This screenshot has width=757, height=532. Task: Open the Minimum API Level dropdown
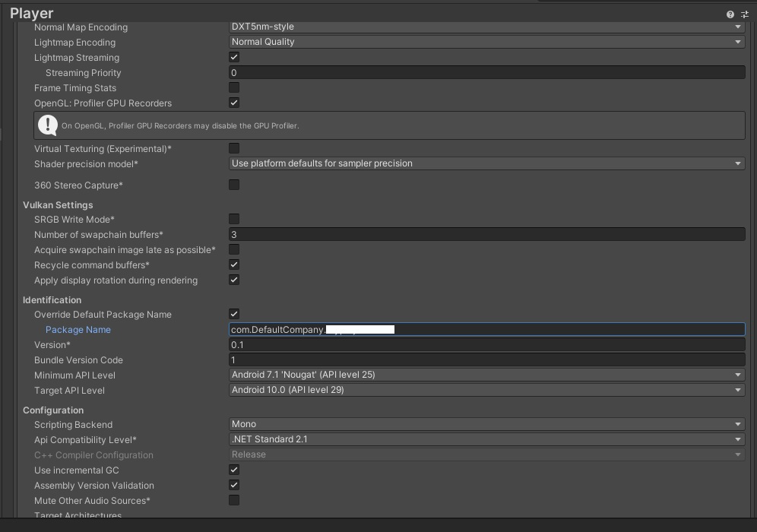486,375
